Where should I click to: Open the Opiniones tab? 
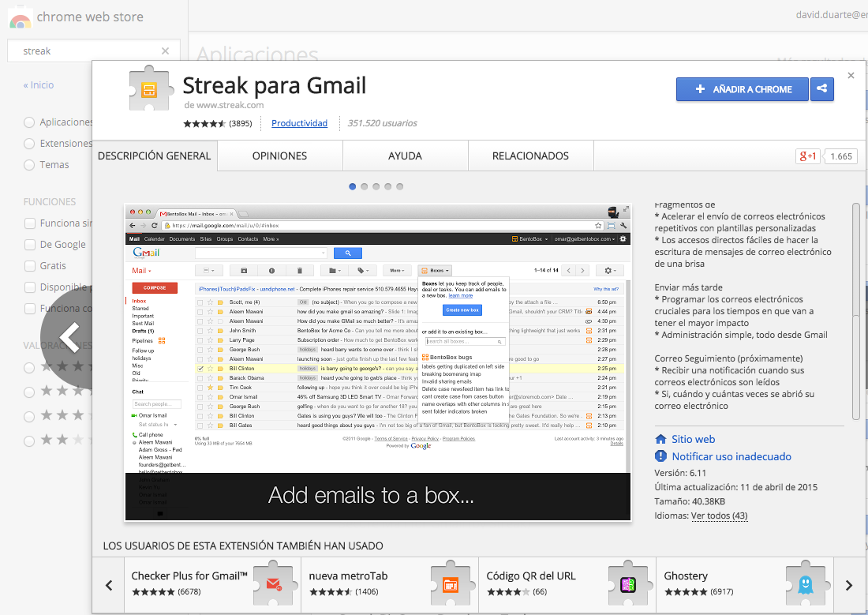279,156
